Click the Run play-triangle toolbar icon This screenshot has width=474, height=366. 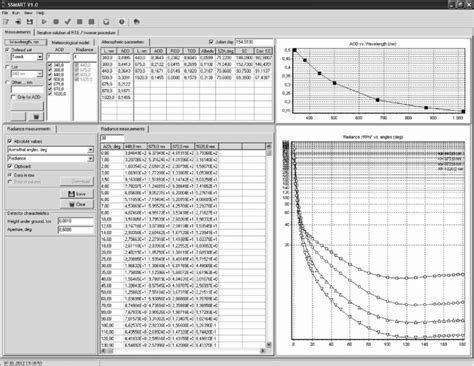tap(44, 22)
